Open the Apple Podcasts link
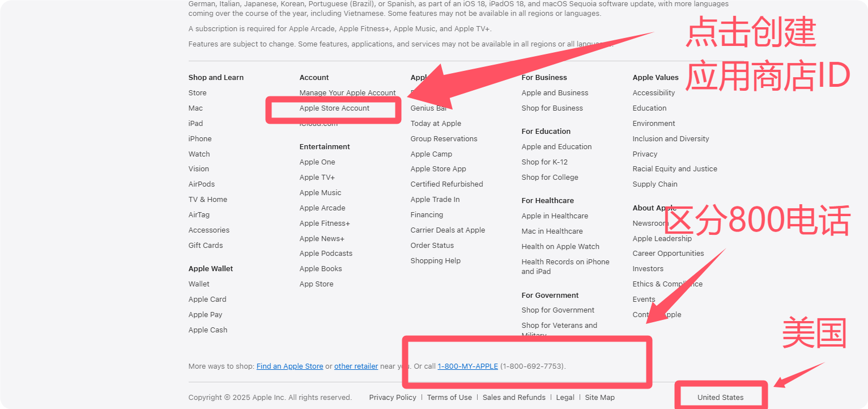 [x=326, y=254]
